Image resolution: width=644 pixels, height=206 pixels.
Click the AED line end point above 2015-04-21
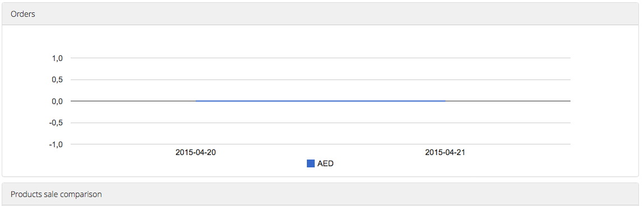tap(445, 101)
